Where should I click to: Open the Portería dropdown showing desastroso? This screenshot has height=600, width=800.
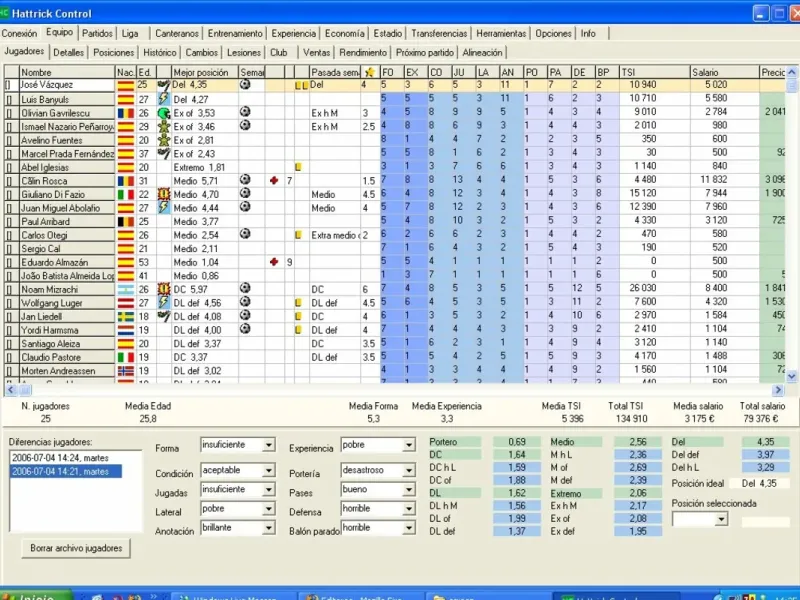click(409, 470)
